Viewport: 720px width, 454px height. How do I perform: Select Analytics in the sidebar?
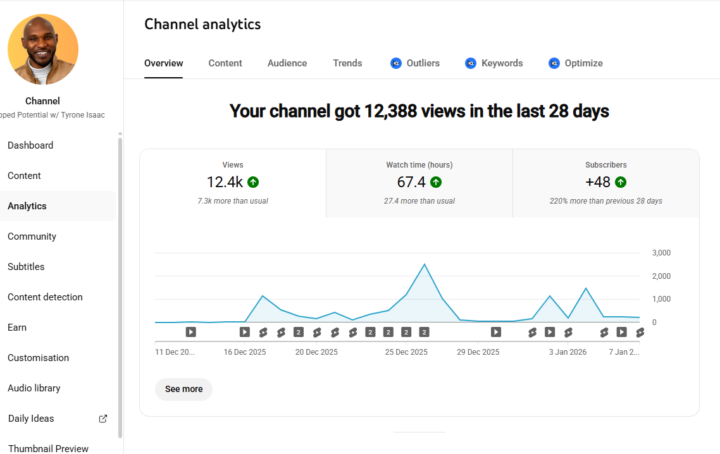27,206
